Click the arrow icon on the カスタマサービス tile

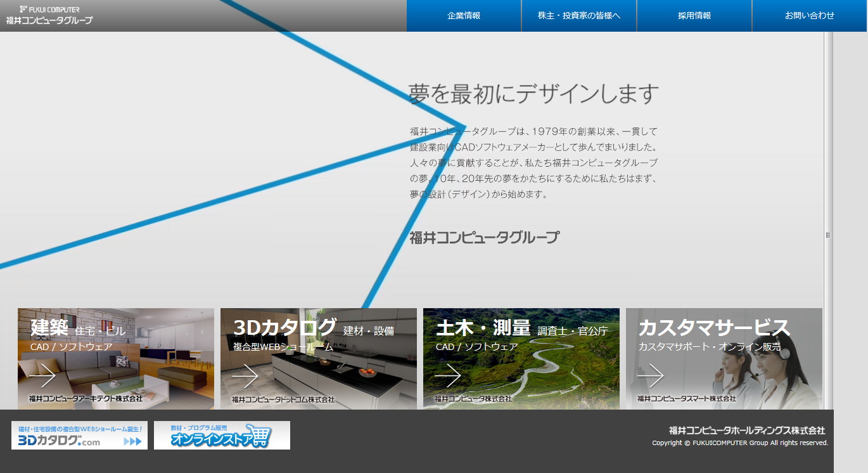coord(651,375)
